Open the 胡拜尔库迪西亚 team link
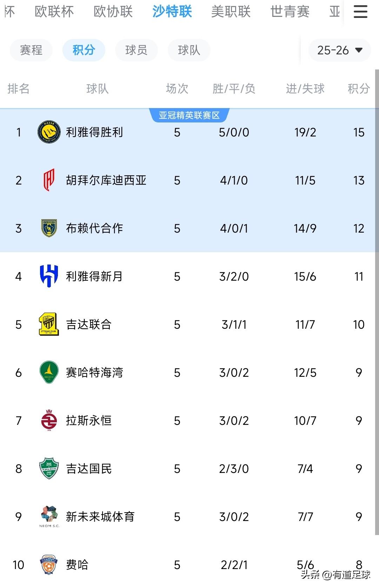The width and height of the screenshot is (379, 588). [x=106, y=180]
